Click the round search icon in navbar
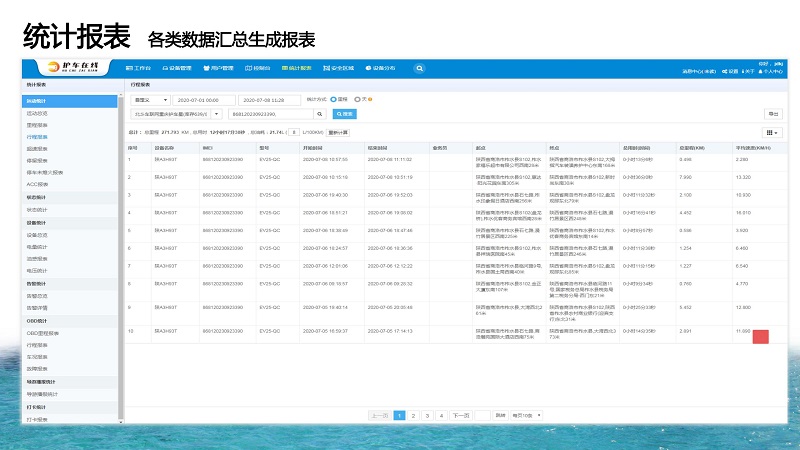 tap(417, 68)
